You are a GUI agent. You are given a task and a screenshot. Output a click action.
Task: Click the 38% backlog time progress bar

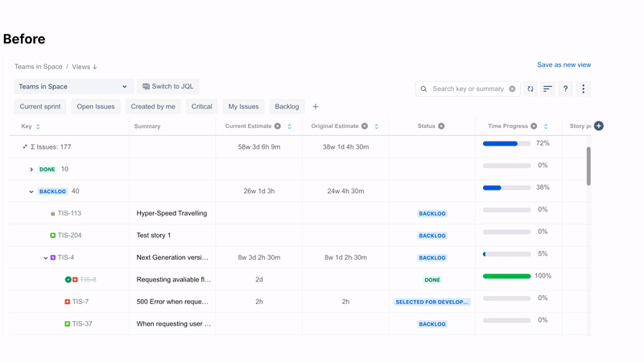[x=507, y=188]
